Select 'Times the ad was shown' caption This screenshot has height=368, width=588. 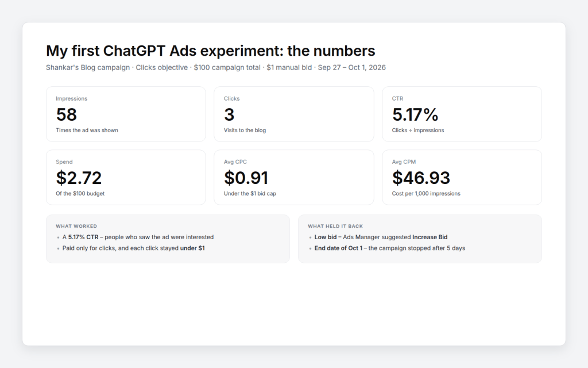pyautogui.click(x=87, y=131)
